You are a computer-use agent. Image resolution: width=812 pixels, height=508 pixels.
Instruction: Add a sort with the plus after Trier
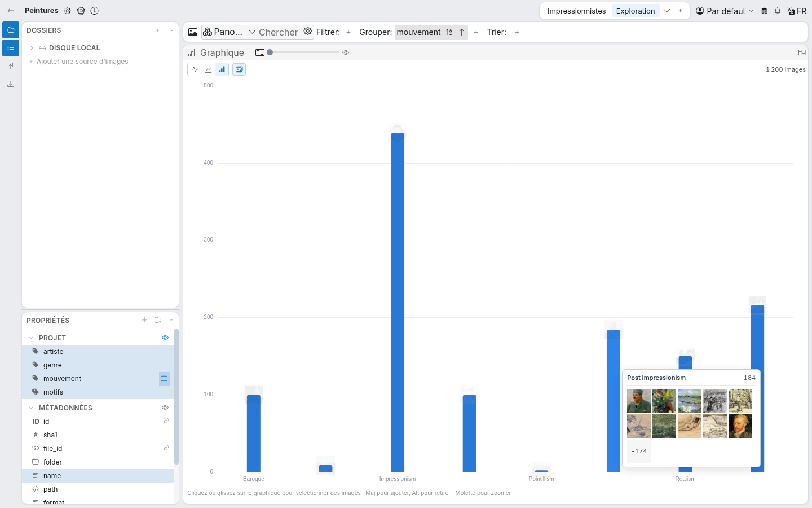click(517, 32)
